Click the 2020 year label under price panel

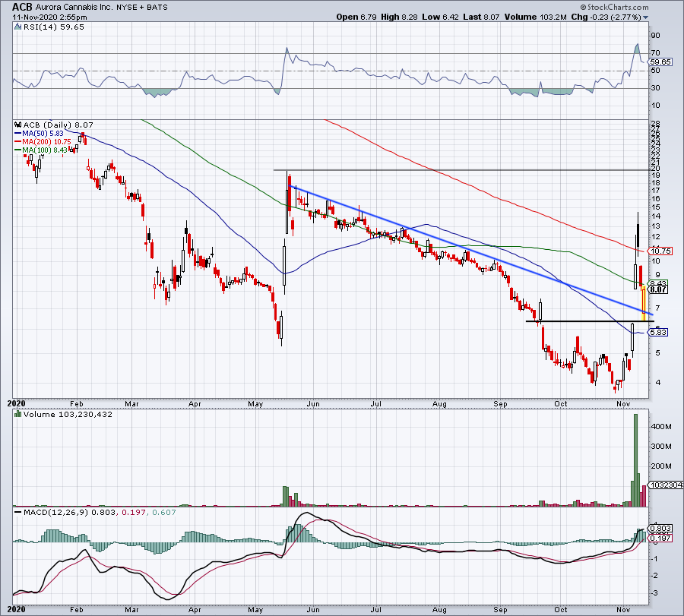click(x=16, y=403)
